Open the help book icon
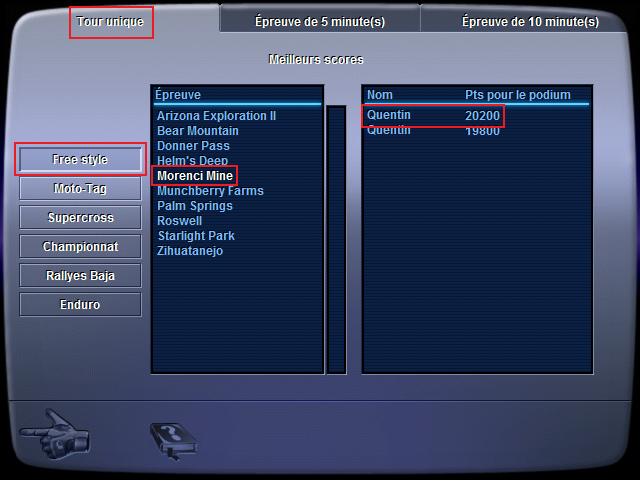 [174, 441]
